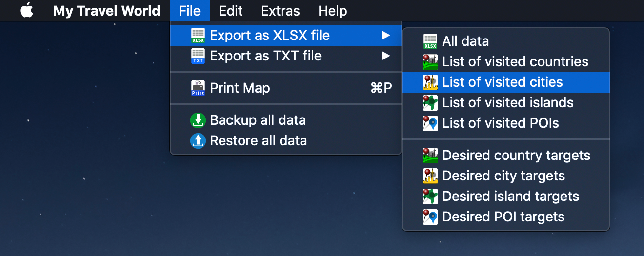Choose Backup all data
This screenshot has width=644, height=256.
[x=286, y=120]
